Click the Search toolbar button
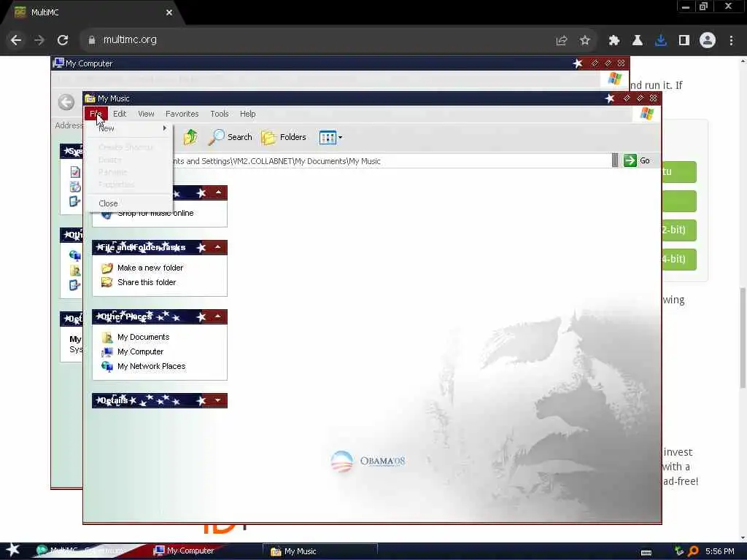The width and height of the screenshot is (747, 560). click(231, 137)
